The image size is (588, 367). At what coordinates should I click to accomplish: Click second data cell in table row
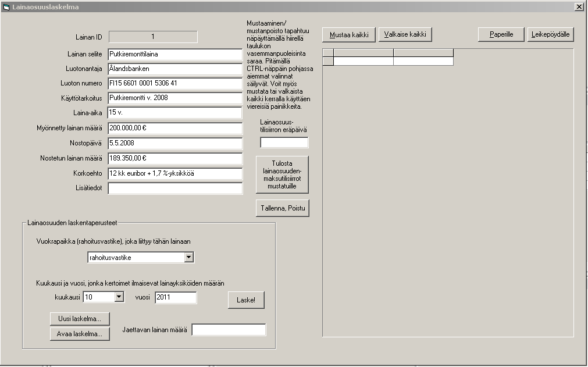[x=423, y=61]
